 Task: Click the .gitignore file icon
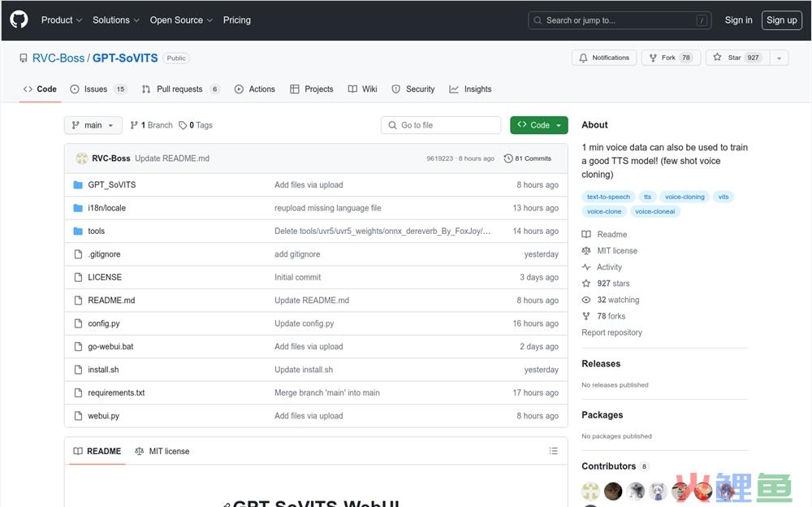pyautogui.click(x=78, y=254)
